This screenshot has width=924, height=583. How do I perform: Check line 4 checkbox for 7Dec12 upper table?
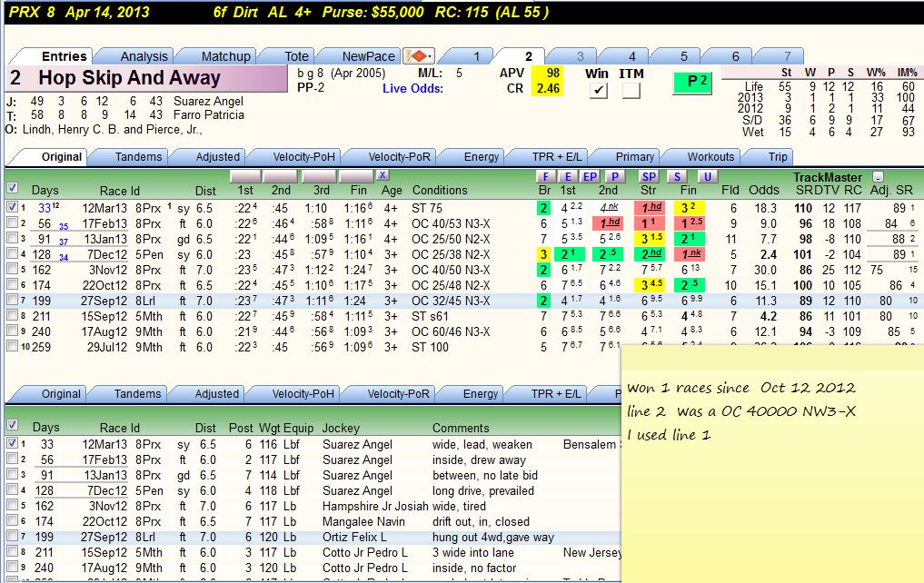click(x=13, y=253)
